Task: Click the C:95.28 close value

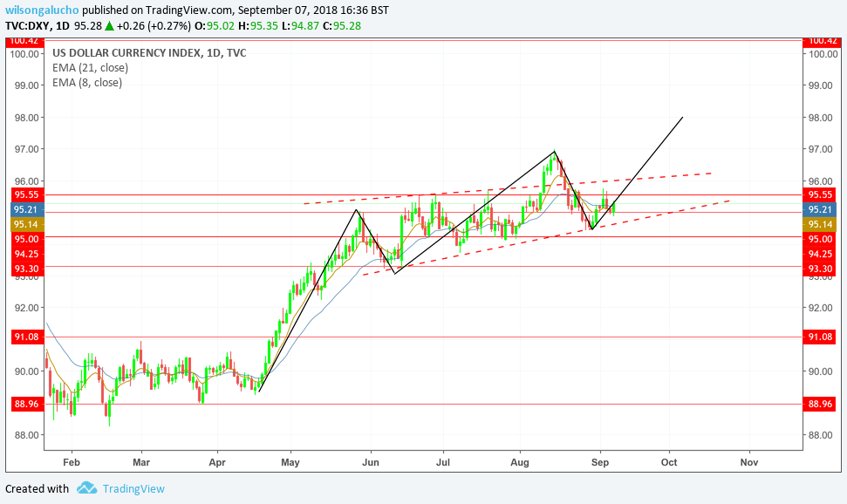Action: (341, 26)
